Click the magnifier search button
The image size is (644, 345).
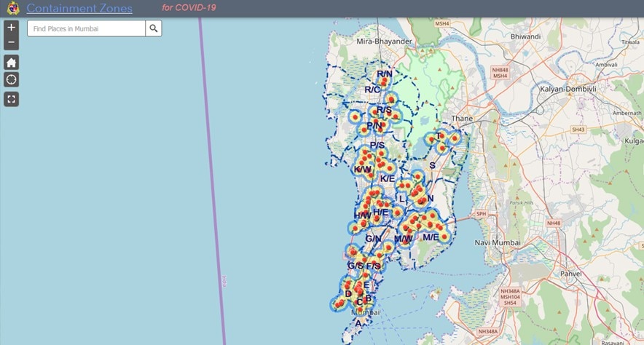pyautogui.click(x=154, y=28)
